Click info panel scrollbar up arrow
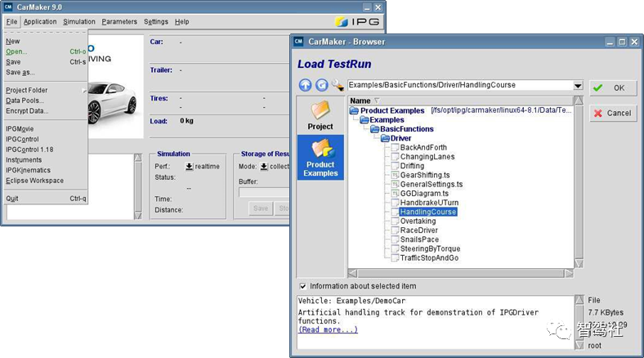This screenshot has height=358, width=644. tap(579, 300)
